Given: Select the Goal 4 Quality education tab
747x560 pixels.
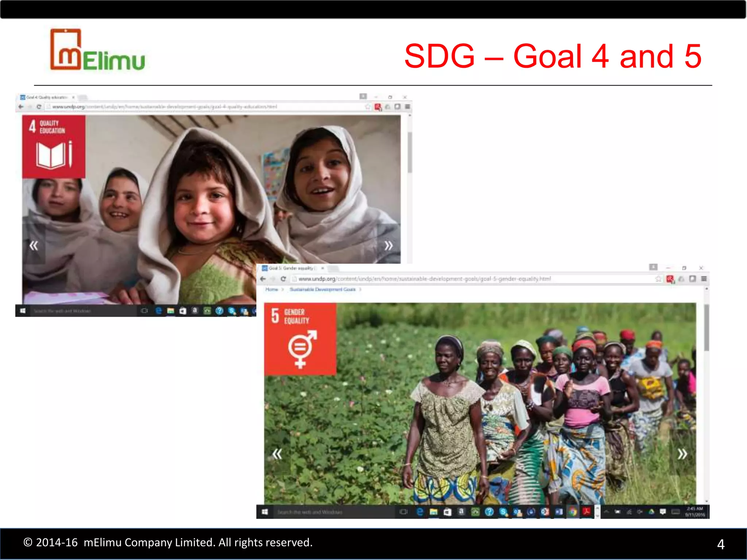Looking at the screenshot, I should pos(46,97).
